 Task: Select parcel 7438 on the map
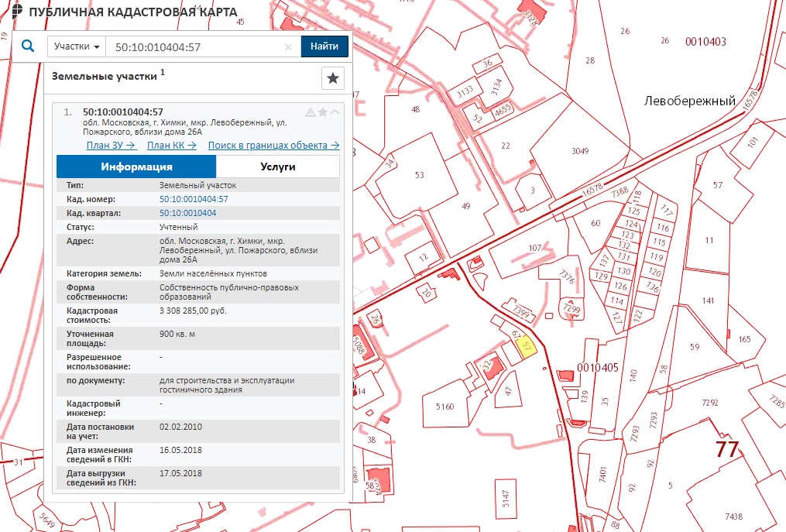(x=733, y=517)
